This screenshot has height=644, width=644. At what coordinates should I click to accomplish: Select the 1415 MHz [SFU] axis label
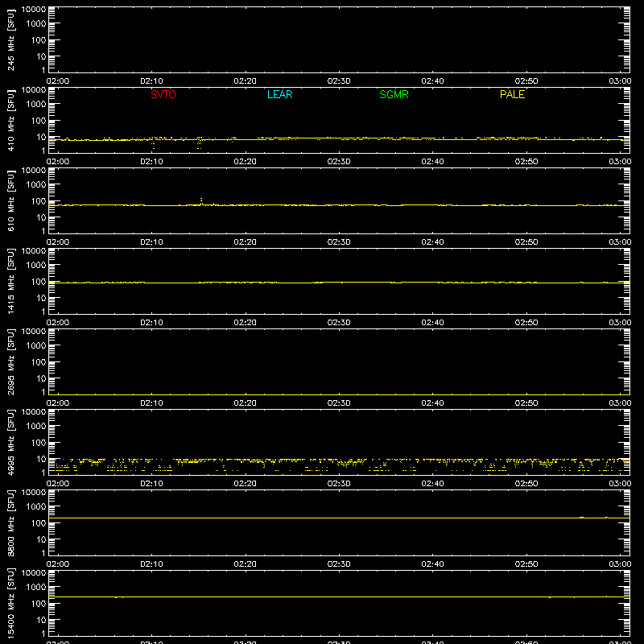click(10, 281)
